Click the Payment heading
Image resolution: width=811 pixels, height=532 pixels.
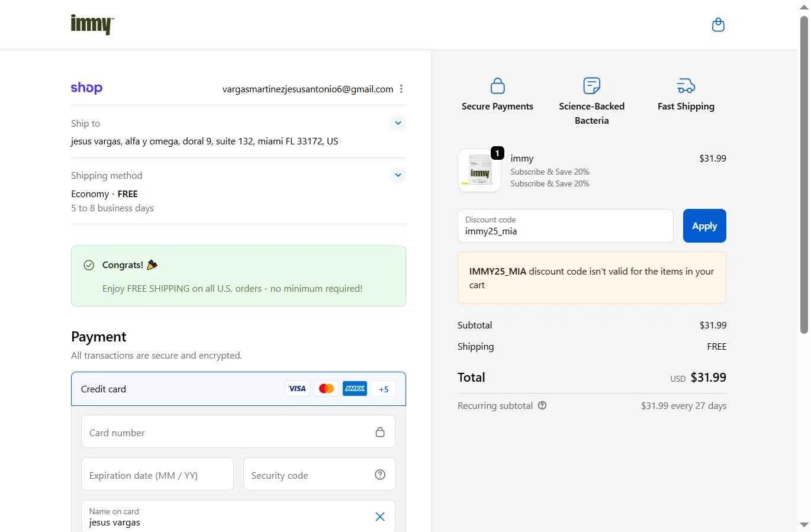pyautogui.click(x=99, y=337)
